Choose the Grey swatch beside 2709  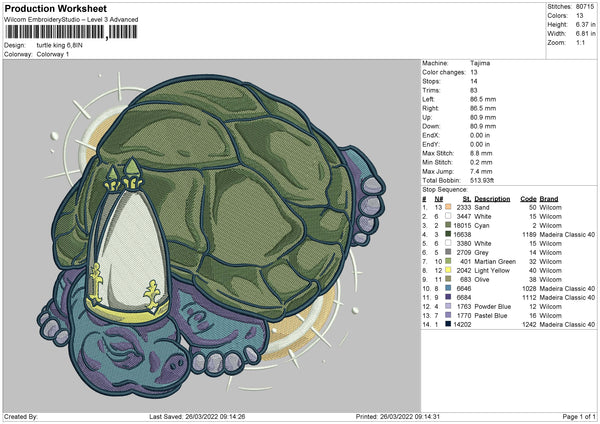pyautogui.click(x=448, y=252)
